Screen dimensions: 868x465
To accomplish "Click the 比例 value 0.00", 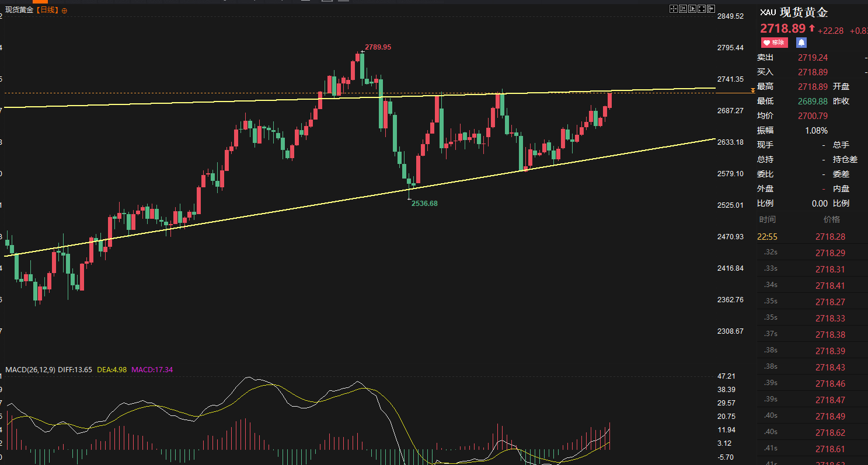I will tap(820, 203).
